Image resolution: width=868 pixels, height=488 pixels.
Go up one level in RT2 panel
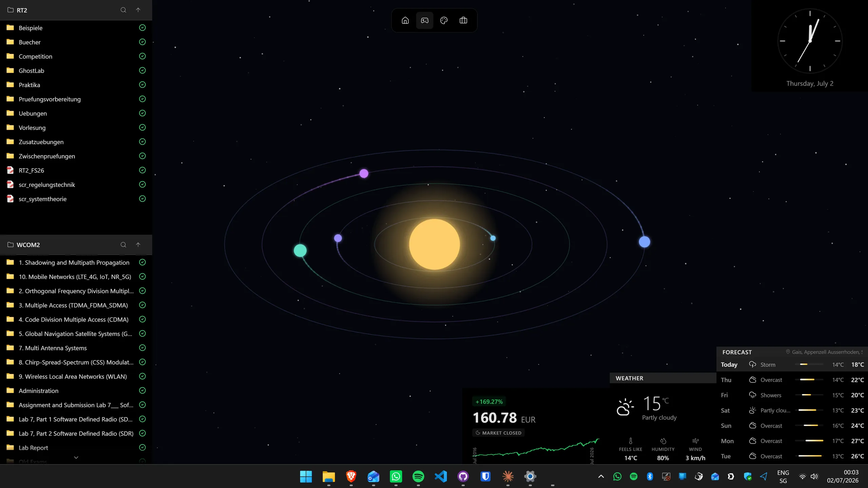pos(138,10)
